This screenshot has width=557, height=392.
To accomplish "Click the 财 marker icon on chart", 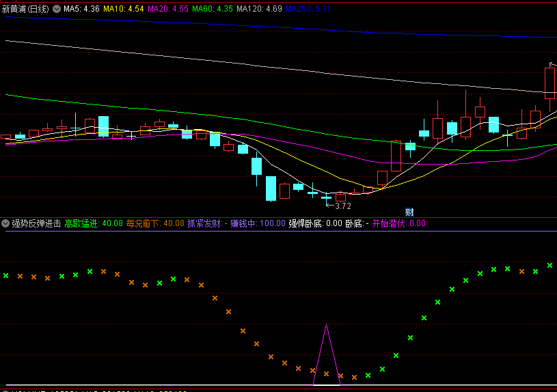I will (409, 212).
